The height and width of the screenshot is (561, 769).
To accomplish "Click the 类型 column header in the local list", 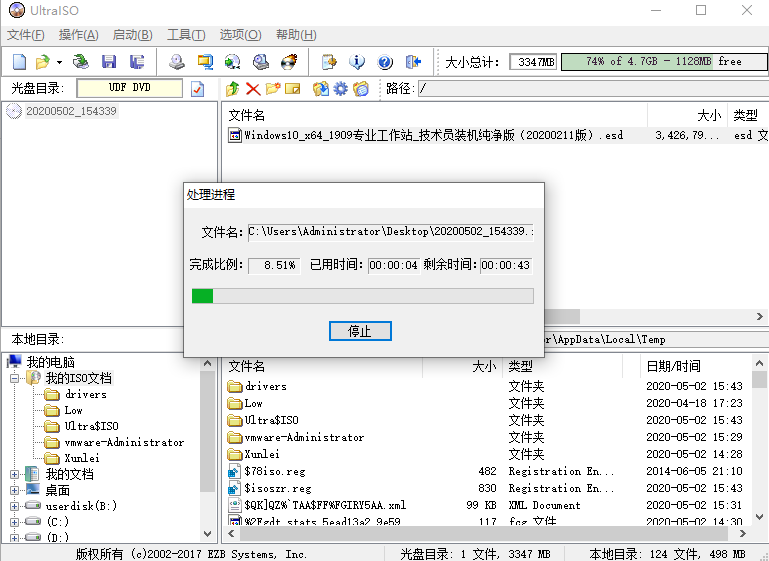I will pos(563,366).
